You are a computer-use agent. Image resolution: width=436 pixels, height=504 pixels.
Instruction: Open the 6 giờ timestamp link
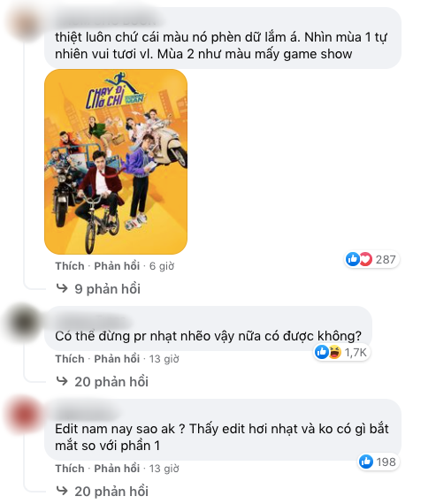click(x=162, y=266)
